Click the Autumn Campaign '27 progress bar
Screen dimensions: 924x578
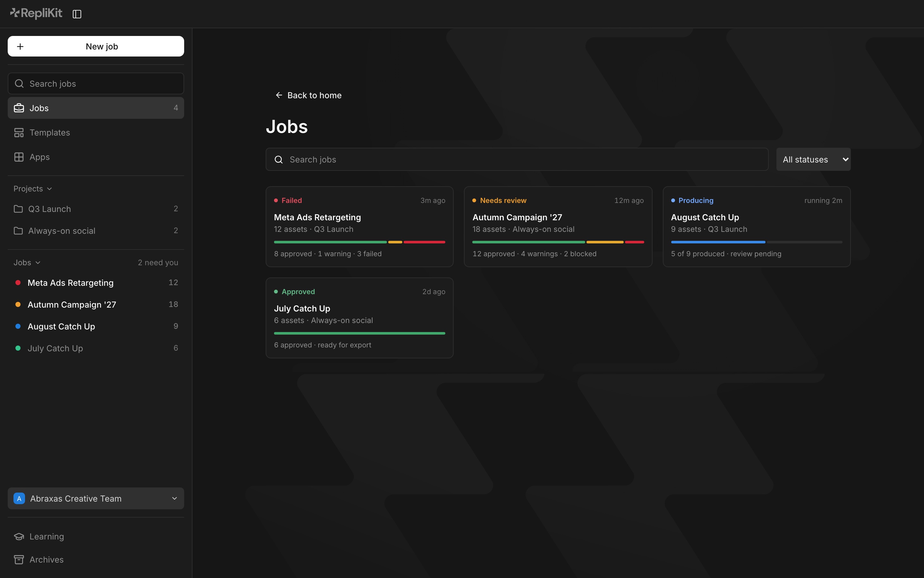[x=558, y=242]
